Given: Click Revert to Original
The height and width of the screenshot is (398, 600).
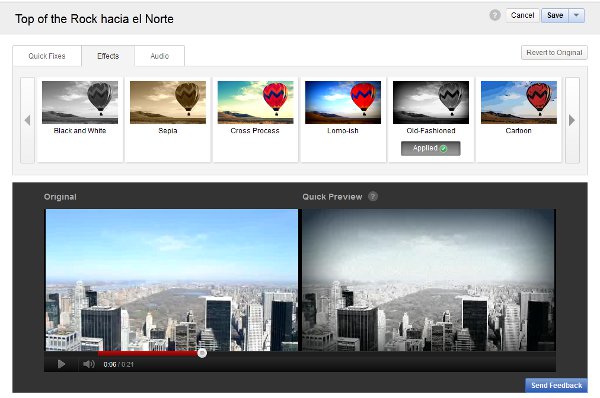Looking at the screenshot, I should click(554, 52).
